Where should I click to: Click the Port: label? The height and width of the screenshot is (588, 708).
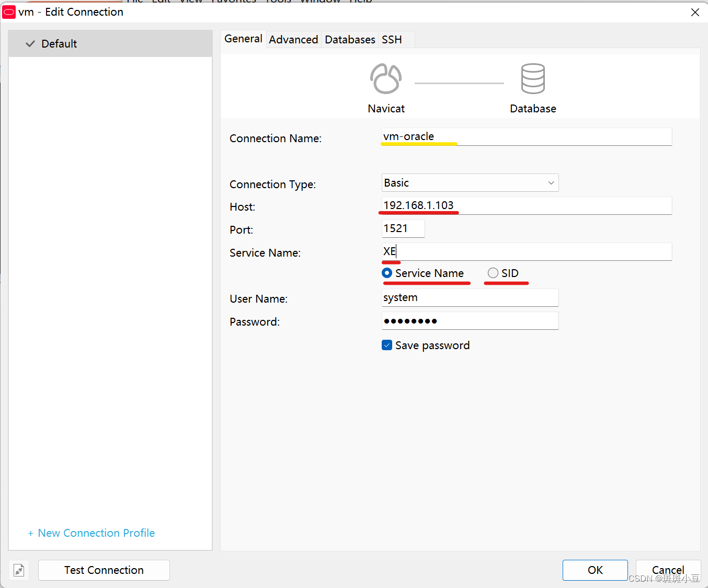coord(241,230)
